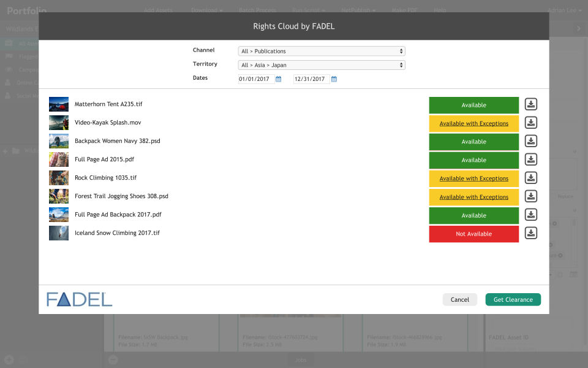Download Video-Kayak Splash.mov asset
The height and width of the screenshot is (368, 588).
pyautogui.click(x=530, y=123)
